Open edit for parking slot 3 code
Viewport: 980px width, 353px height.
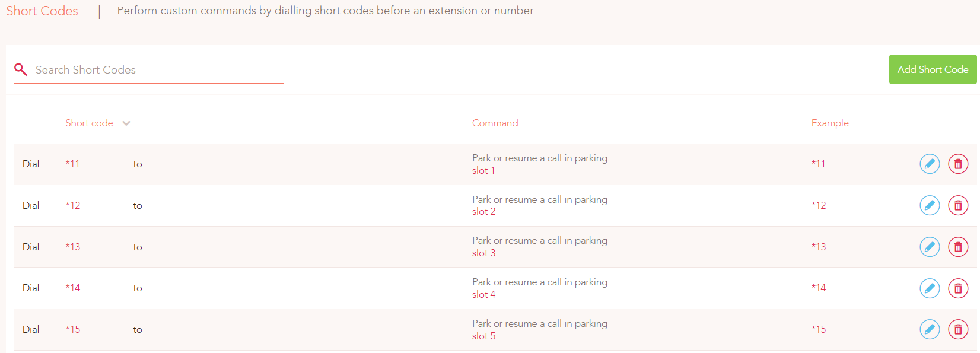pyautogui.click(x=930, y=247)
